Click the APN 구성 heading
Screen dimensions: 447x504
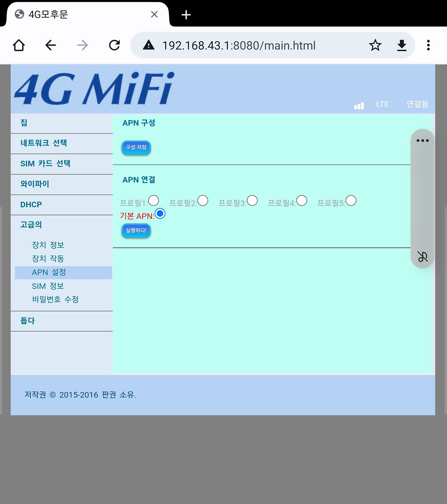139,123
